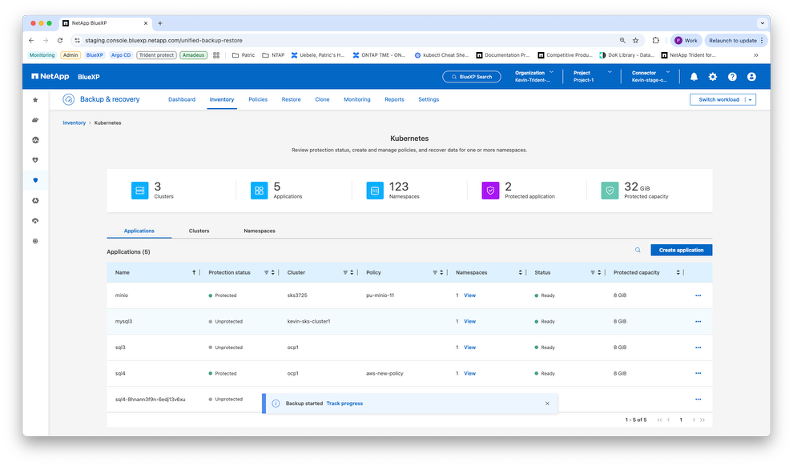Click the BlueXP Search field

(472, 77)
